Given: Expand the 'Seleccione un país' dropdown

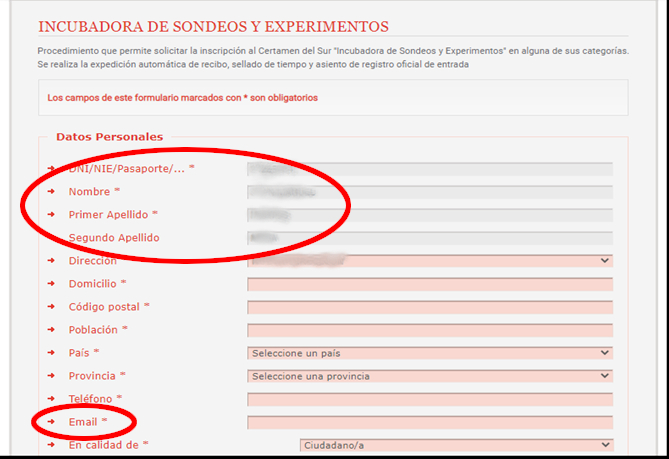Looking at the screenshot, I should 429,353.
